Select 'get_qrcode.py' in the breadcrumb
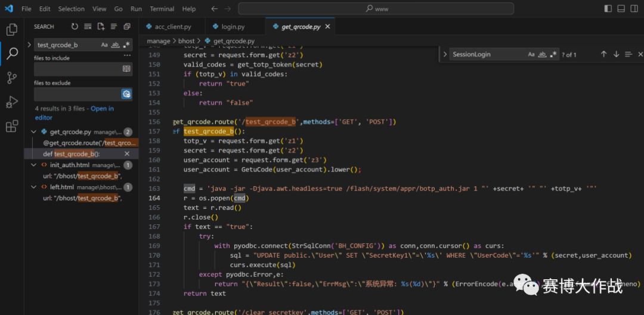 [x=234, y=41]
